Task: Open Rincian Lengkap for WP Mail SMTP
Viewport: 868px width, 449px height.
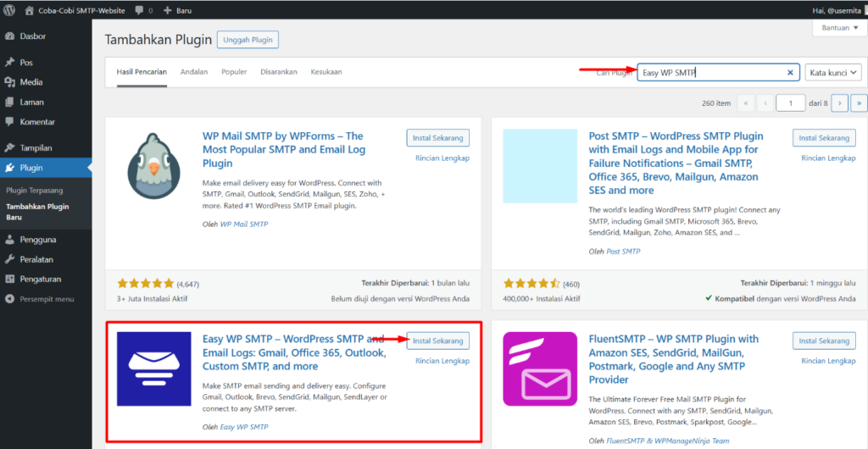Action: [442, 158]
